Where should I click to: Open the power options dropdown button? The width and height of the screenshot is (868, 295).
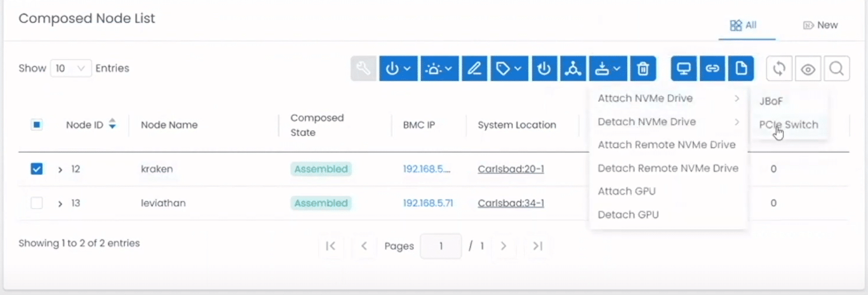coord(398,68)
